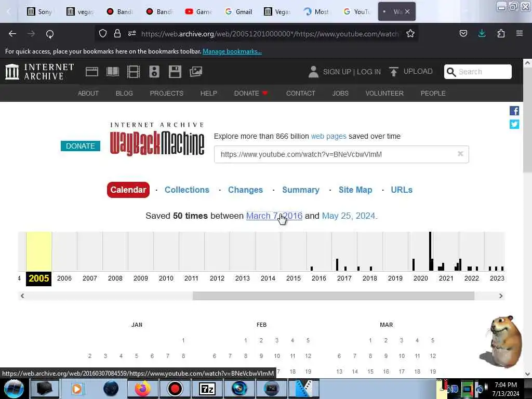The width and height of the screenshot is (532, 399).
Task: Open Manage bookmarks link
Action: (x=232, y=51)
